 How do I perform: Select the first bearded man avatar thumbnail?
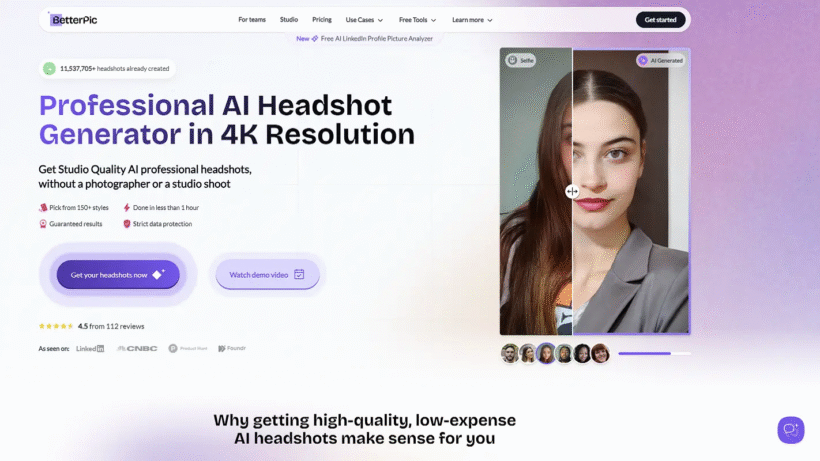coord(509,353)
